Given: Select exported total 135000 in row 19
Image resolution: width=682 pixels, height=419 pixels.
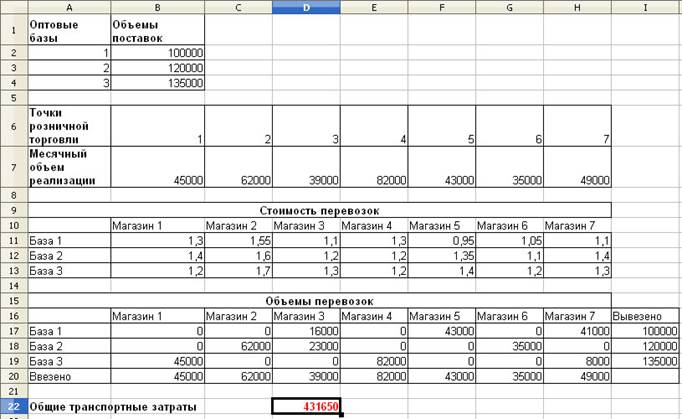Looking at the screenshot, I should tap(645, 361).
